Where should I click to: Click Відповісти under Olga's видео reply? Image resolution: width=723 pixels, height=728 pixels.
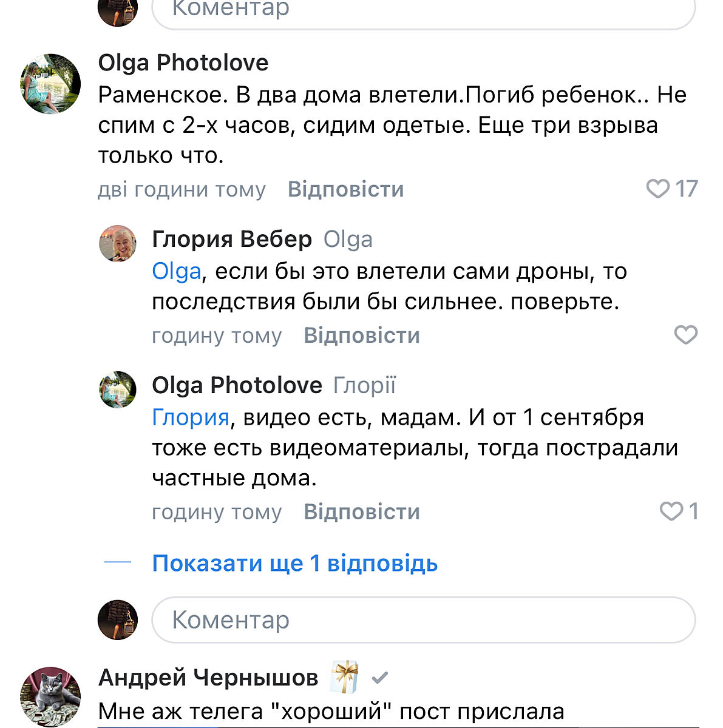click(x=362, y=512)
